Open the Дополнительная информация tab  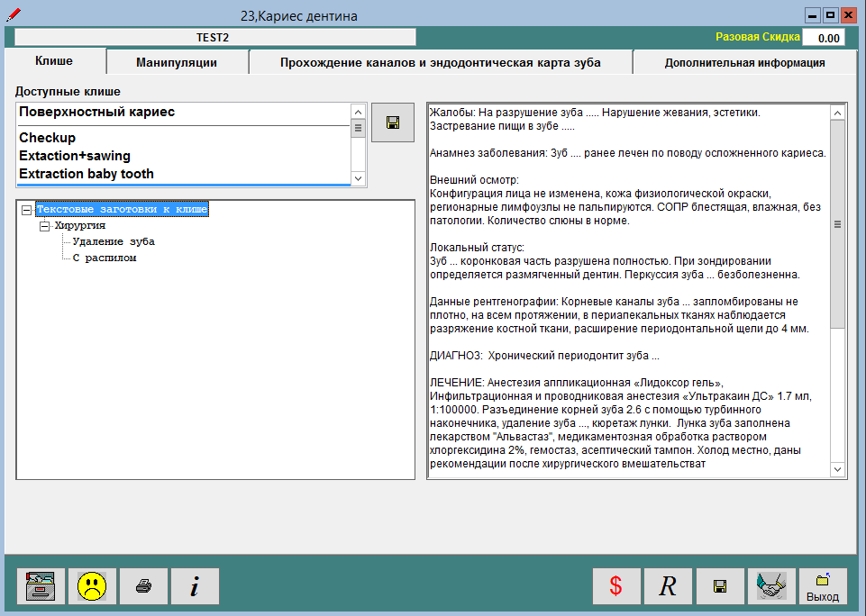(x=744, y=62)
